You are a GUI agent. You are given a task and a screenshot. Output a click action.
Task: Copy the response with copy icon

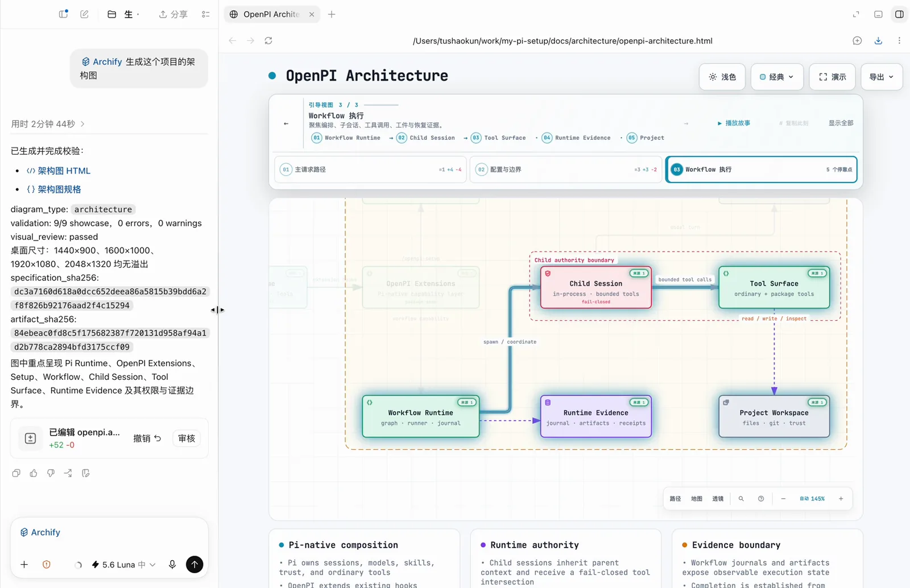16,473
